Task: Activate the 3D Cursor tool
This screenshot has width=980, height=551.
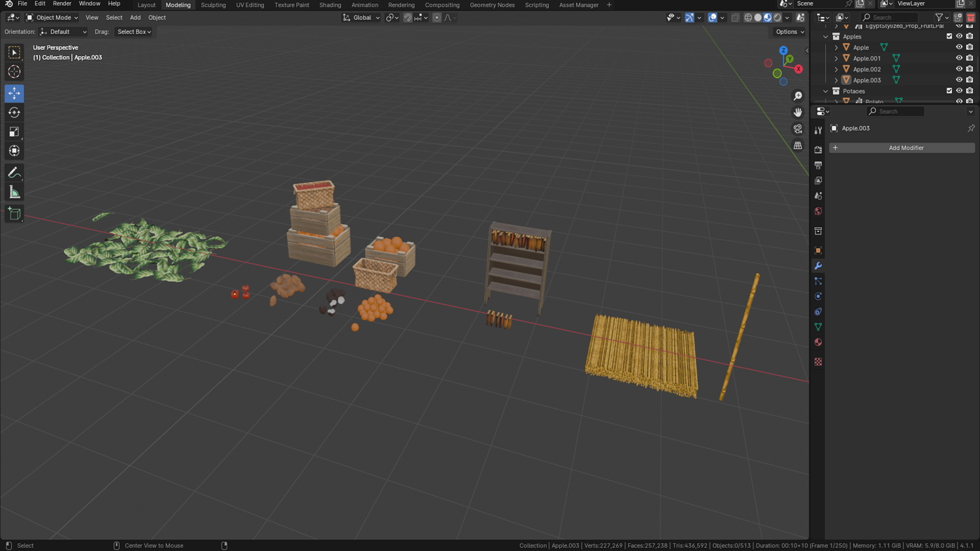Action: [x=14, y=72]
